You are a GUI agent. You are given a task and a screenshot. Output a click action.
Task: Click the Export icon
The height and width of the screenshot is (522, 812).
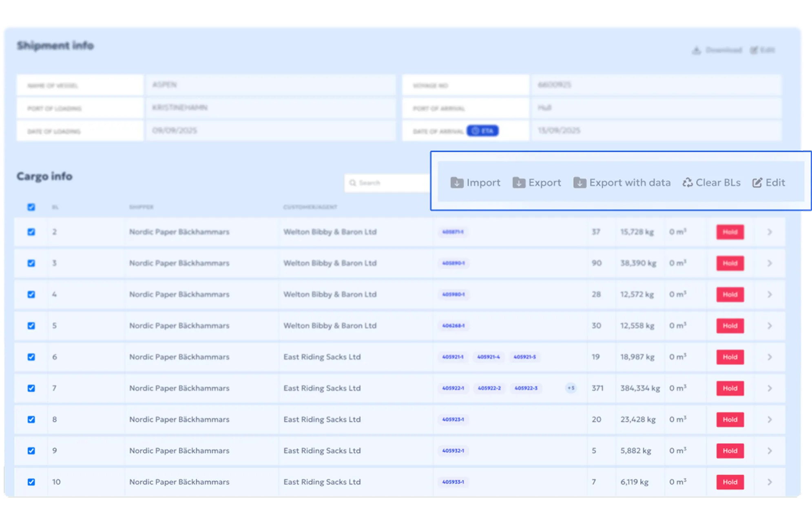[519, 183]
